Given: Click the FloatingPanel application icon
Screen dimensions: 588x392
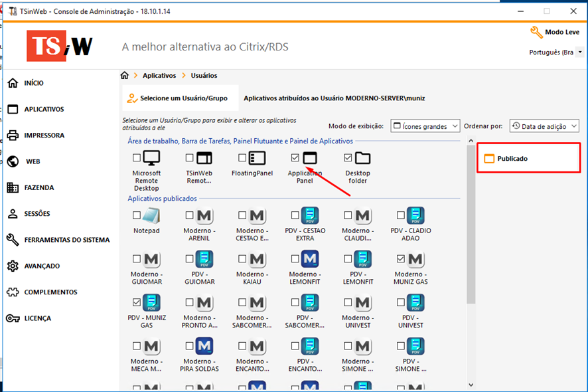Looking at the screenshot, I should [x=257, y=158].
